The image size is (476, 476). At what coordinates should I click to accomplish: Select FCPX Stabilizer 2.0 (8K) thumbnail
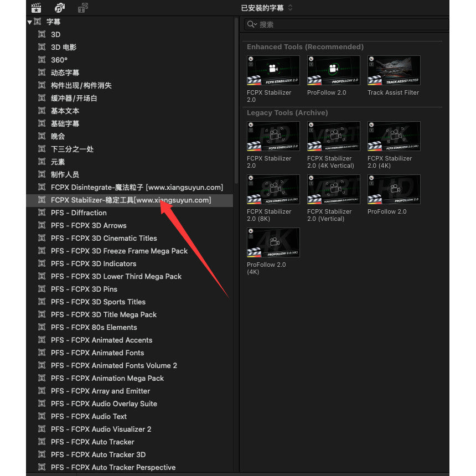point(273,189)
